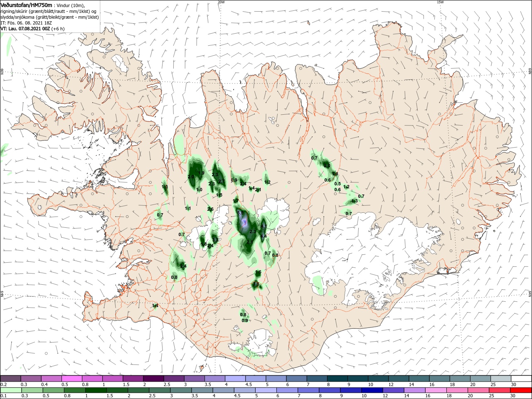
Task: Select the 'Vindur (10m)' text in the header
Action: (x=71, y=5)
